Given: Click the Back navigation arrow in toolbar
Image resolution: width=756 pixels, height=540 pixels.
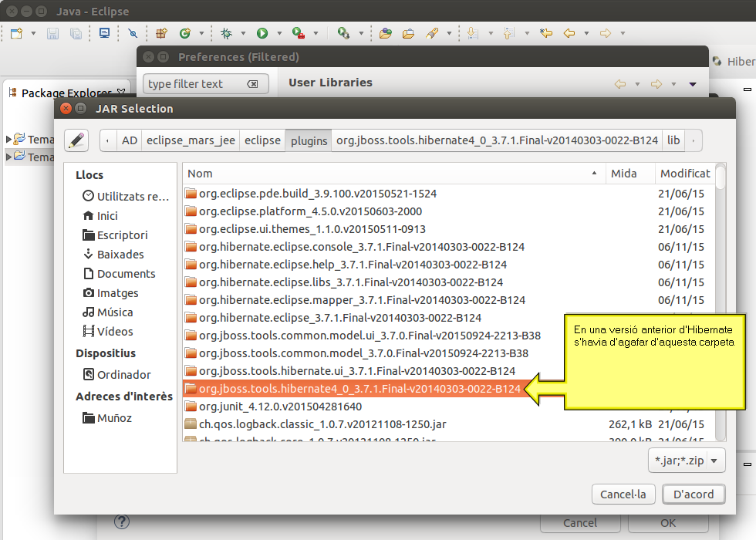Looking at the screenshot, I should (x=569, y=33).
